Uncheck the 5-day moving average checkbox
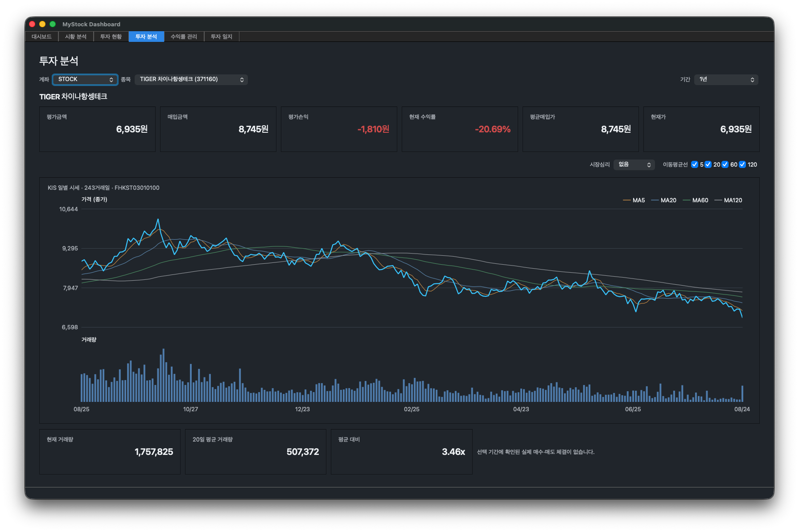 pos(695,164)
